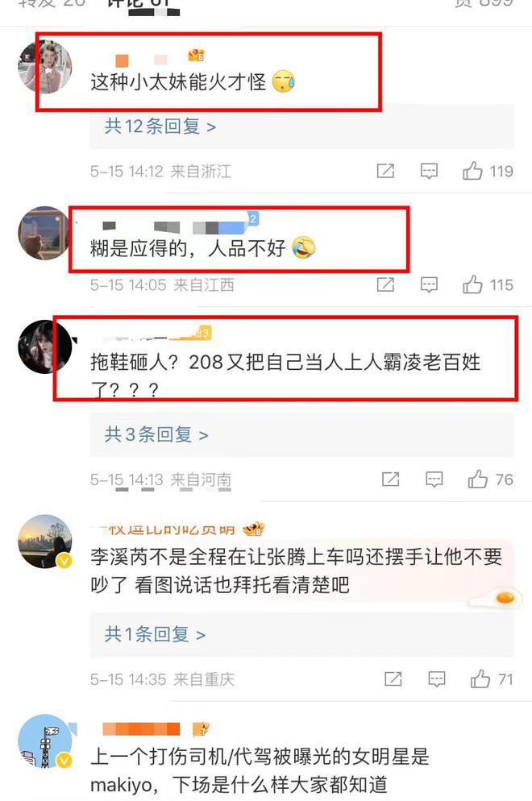Expand 共1条回复 replies
This screenshot has width=532, height=801.
coord(155,634)
